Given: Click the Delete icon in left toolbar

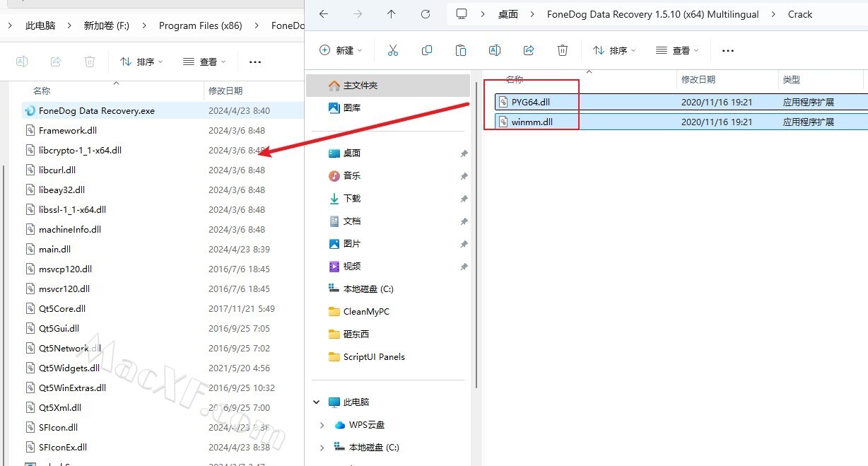Looking at the screenshot, I should pos(90,62).
